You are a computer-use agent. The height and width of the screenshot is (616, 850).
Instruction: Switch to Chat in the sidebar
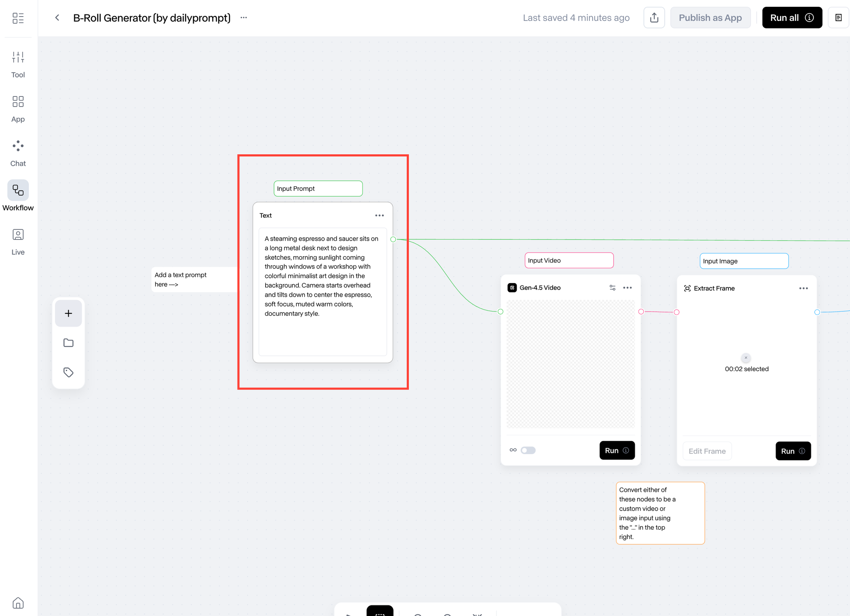[x=18, y=153]
